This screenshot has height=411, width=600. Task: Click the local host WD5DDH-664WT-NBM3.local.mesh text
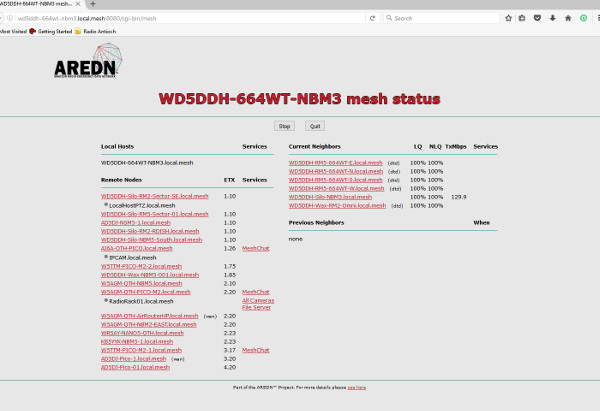click(x=147, y=163)
